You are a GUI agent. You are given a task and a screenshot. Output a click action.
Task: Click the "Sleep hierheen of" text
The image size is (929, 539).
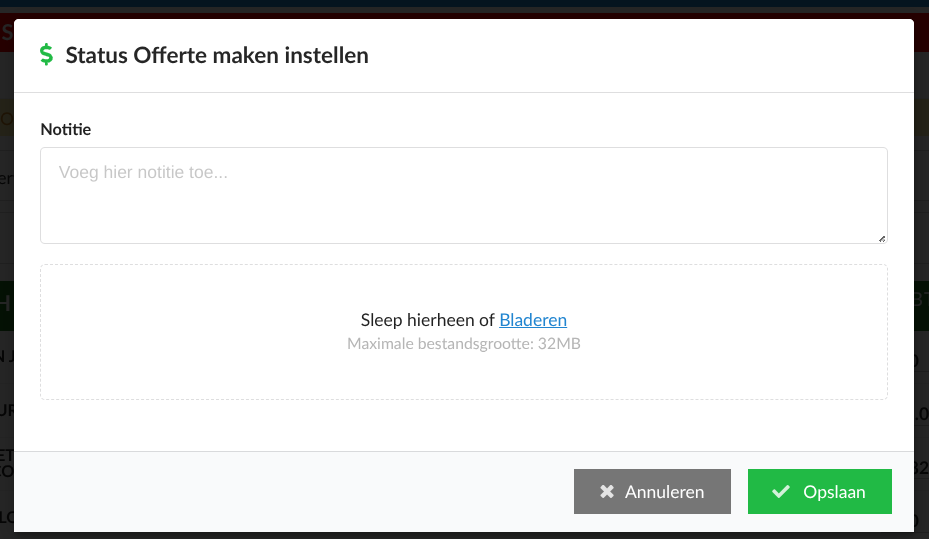tap(427, 320)
